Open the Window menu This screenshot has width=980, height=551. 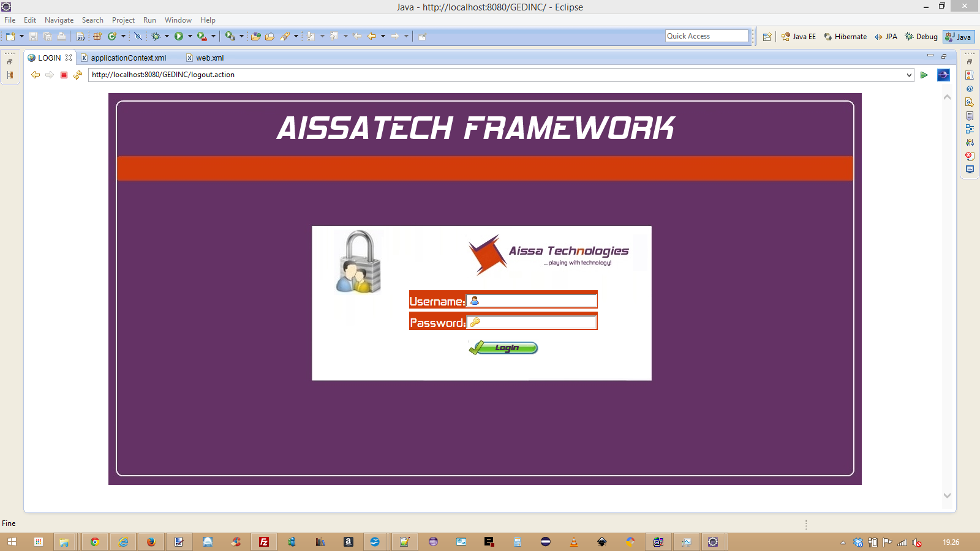pyautogui.click(x=178, y=20)
